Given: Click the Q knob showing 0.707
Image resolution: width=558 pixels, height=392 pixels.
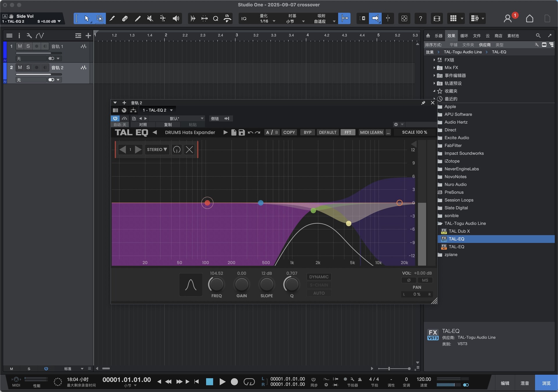Looking at the screenshot, I should (291, 284).
